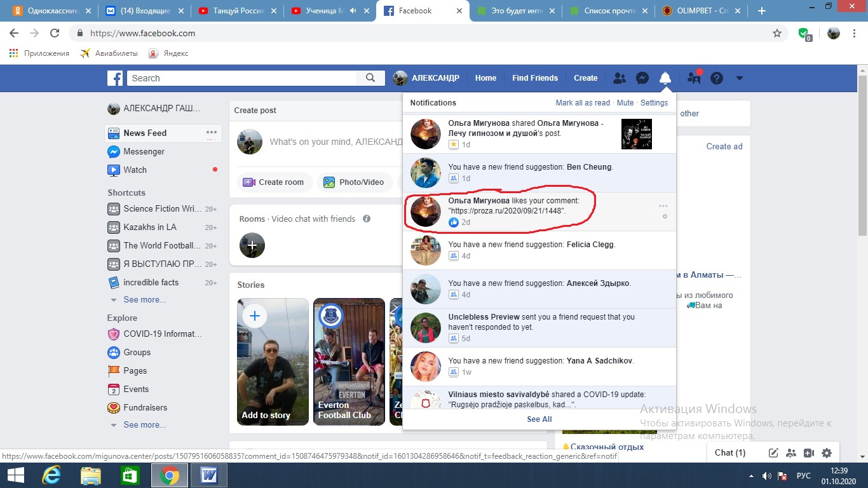This screenshot has height=488, width=868.
Task: Switch to the Танцуй Россия YouTube tab
Action: pos(237,11)
